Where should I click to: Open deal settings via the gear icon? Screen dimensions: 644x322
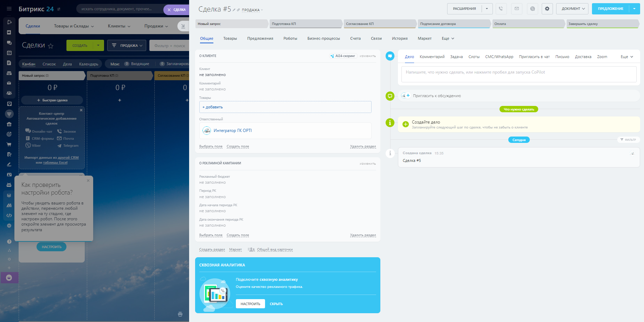547,9
